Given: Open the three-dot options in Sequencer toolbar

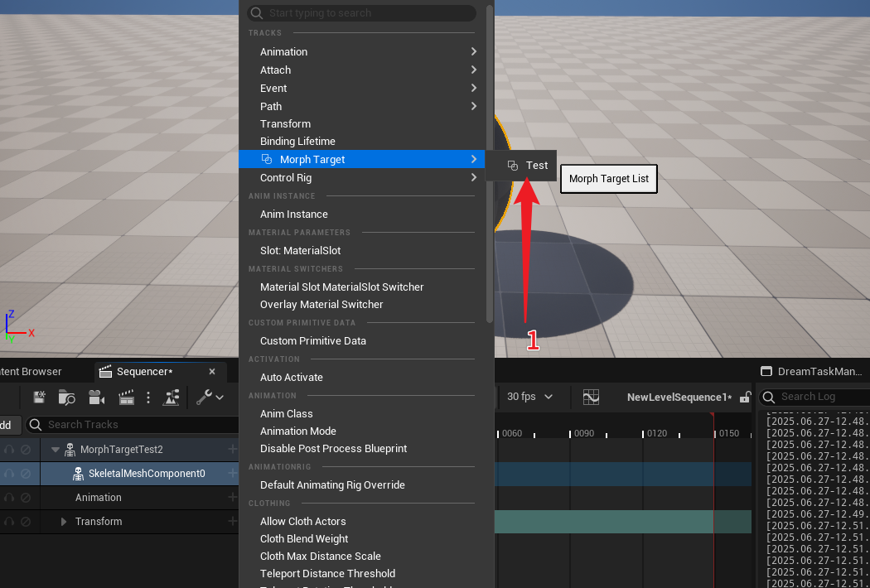Looking at the screenshot, I should click(x=148, y=397).
